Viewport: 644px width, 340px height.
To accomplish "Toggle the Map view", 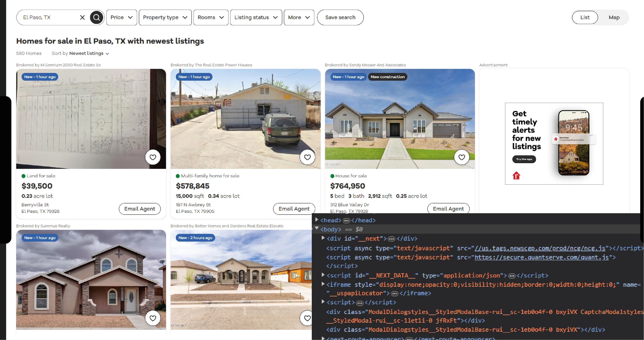I will point(613,17).
